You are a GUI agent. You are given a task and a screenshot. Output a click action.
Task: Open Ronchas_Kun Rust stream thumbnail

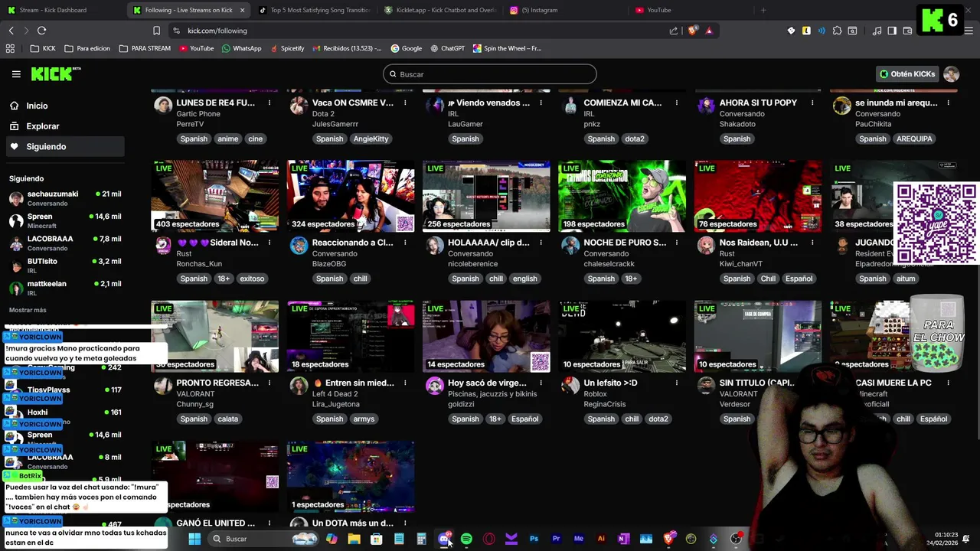click(215, 196)
